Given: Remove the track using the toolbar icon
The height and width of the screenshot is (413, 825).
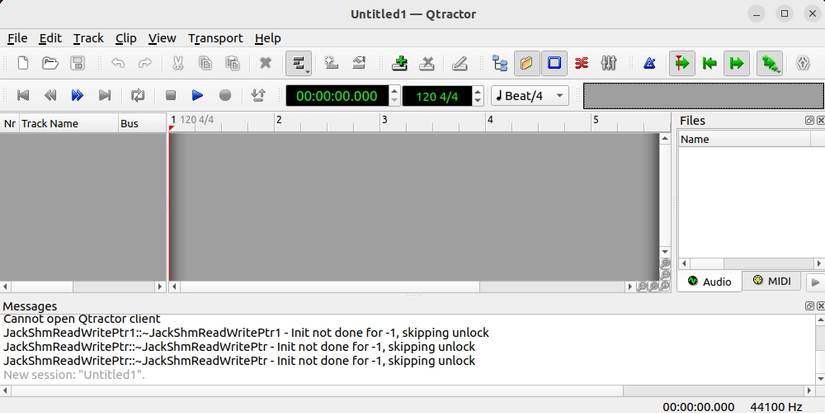Looking at the screenshot, I should (427, 64).
